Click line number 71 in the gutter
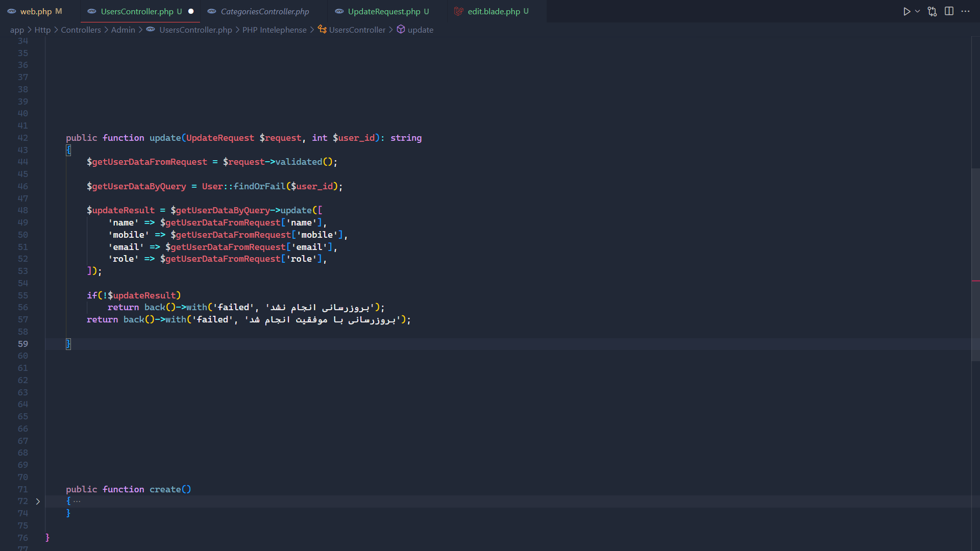Screen dimensions: 980x551 coord(23,489)
